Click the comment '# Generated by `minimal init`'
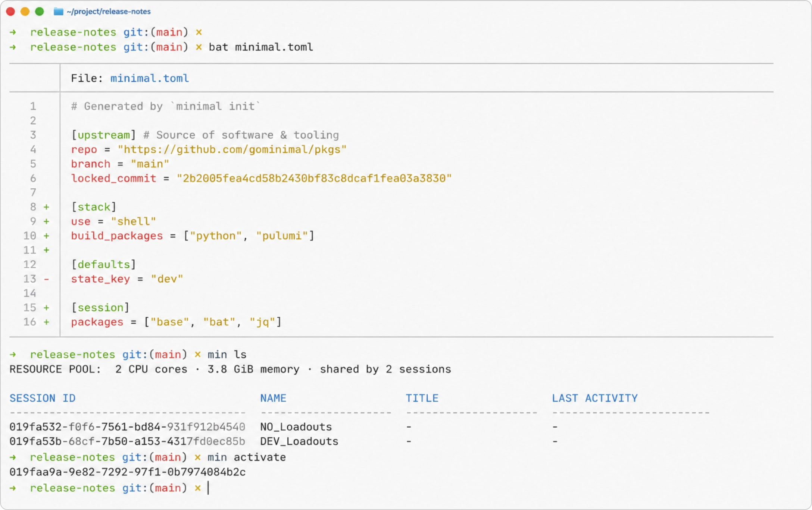 pyautogui.click(x=166, y=106)
